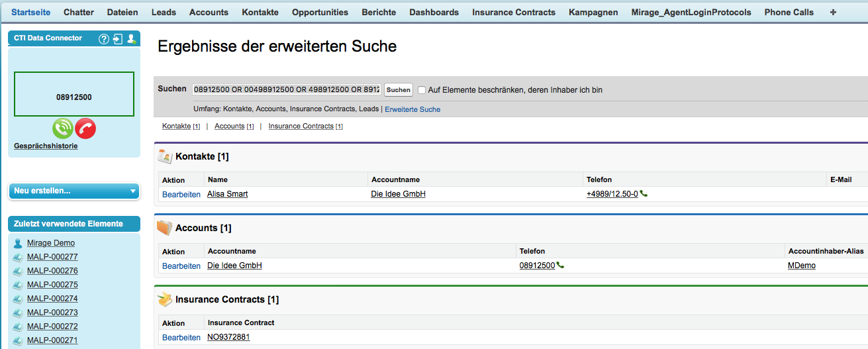Switch to the Insurance Contracts tab
Viewport: 868px width, 349px height.
coord(514,13)
